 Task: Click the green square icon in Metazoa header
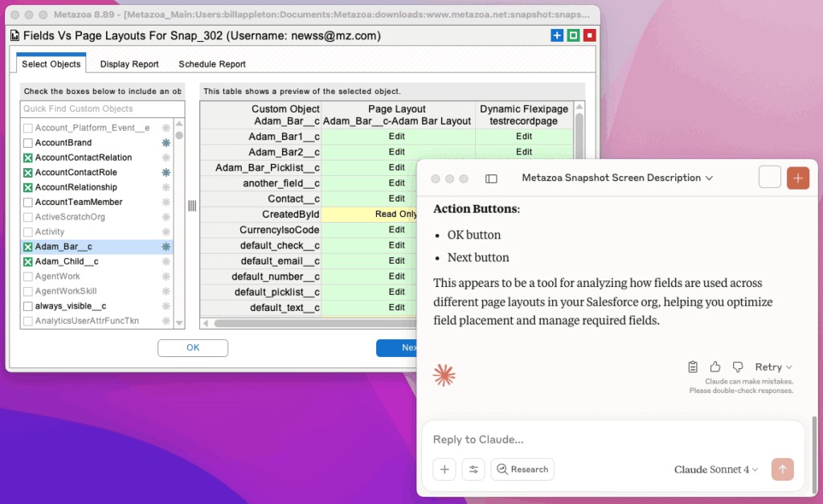coord(573,35)
